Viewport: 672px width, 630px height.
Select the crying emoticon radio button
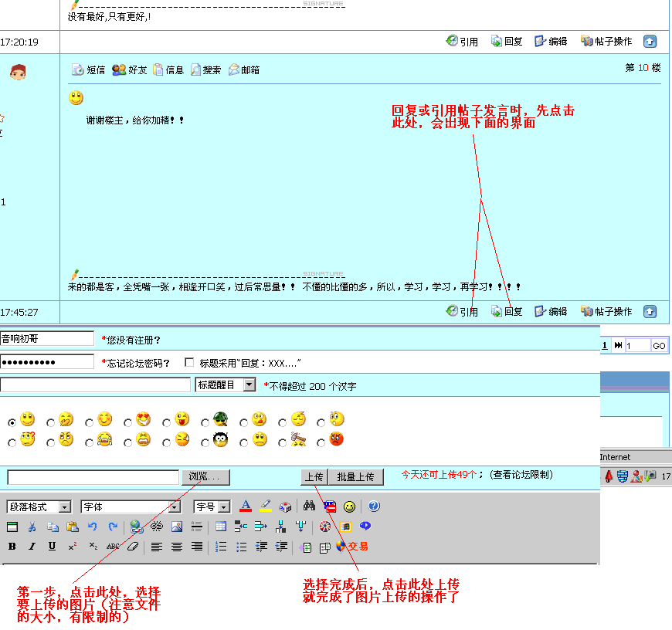point(89,443)
